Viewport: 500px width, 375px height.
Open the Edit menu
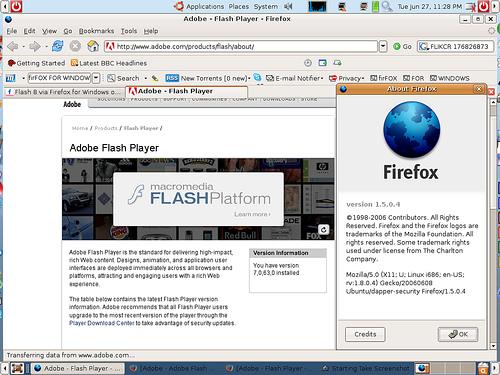pyautogui.click(x=29, y=31)
